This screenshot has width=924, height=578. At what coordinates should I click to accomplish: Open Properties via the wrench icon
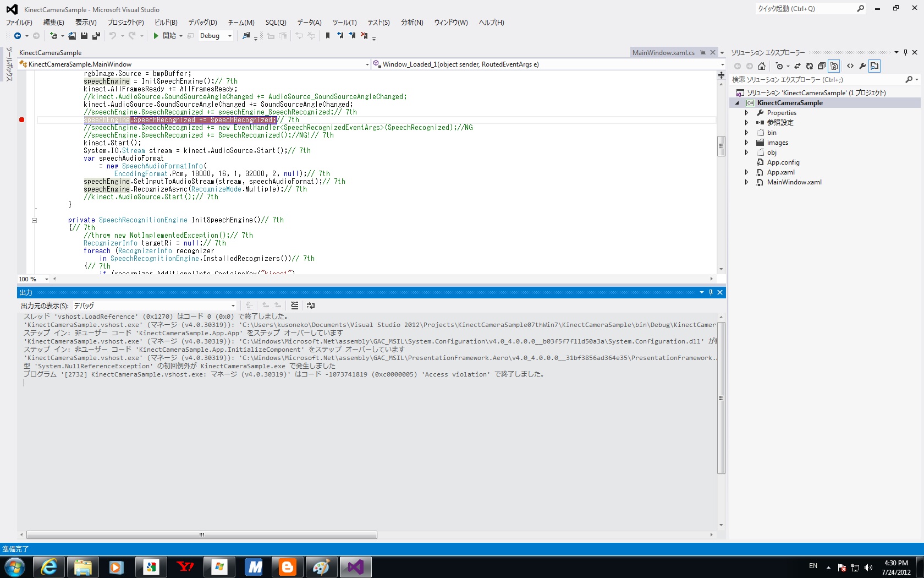coord(862,66)
